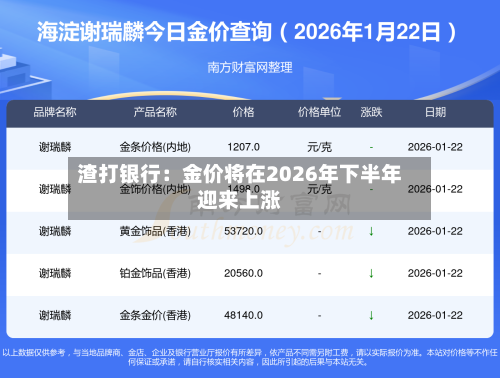Click the 价格单位 column header
Screen dimensions: 500x378
tap(319, 112)
